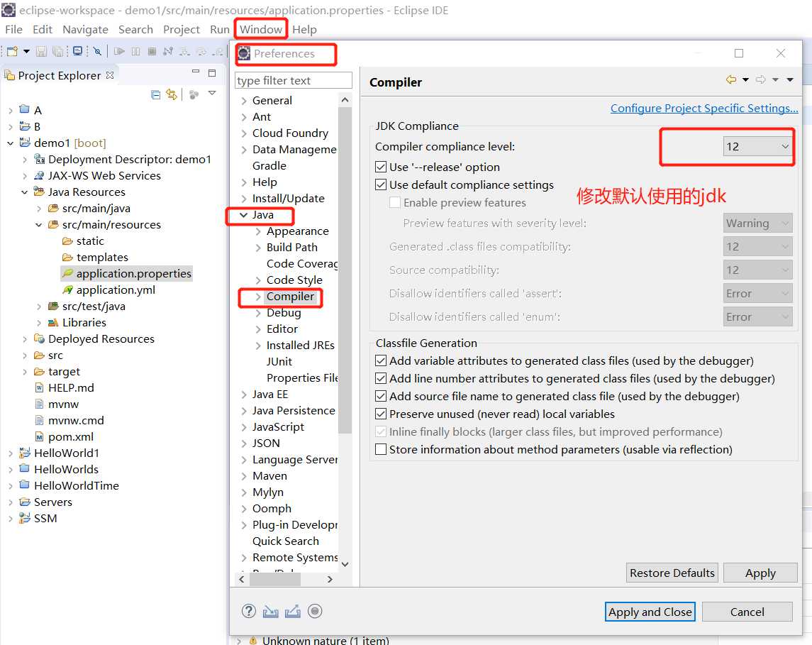The width and height of the screenshot is (812, 645).
Task: Open Compiler compliance level dropdown
Action: pyautogui.click(x=757, y=147)
